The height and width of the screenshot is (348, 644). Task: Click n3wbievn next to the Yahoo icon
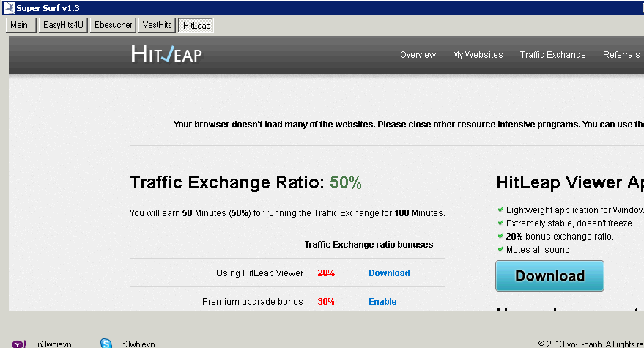tap(54, 344)
